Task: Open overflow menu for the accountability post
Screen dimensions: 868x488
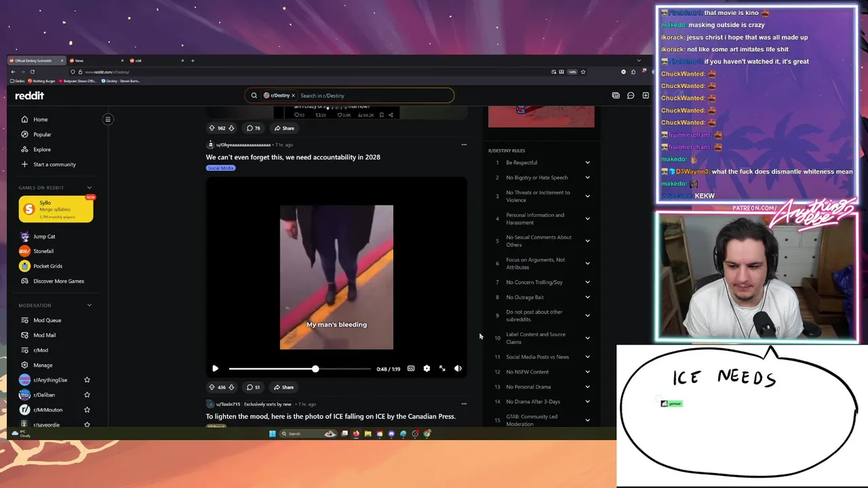Action: 464,144
